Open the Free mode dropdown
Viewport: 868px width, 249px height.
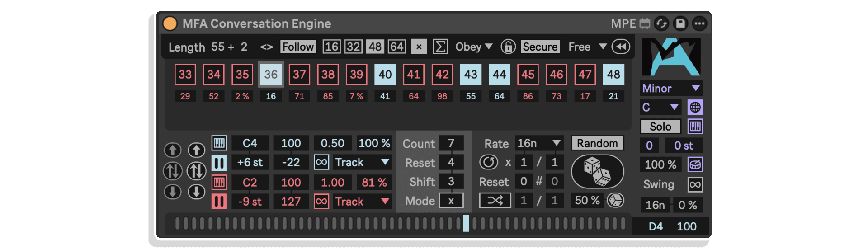(587, 47)
